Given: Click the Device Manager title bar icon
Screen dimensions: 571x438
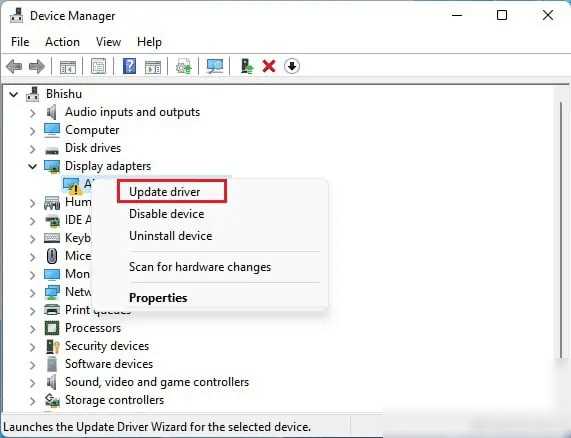Looking at the screenshot, I should [x=16, y=15].
